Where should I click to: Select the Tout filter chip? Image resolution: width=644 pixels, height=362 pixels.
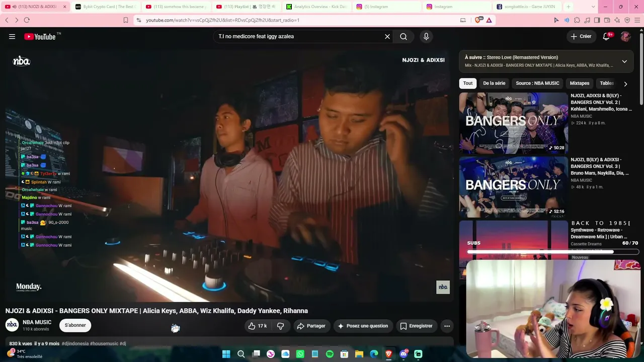tap(468, 83)
